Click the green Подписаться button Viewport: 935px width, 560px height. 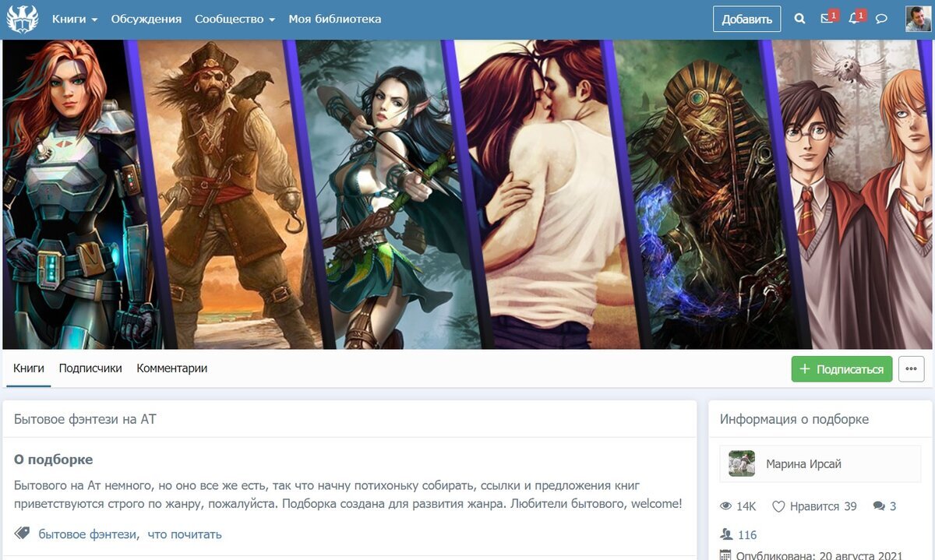tap(841, 369)
